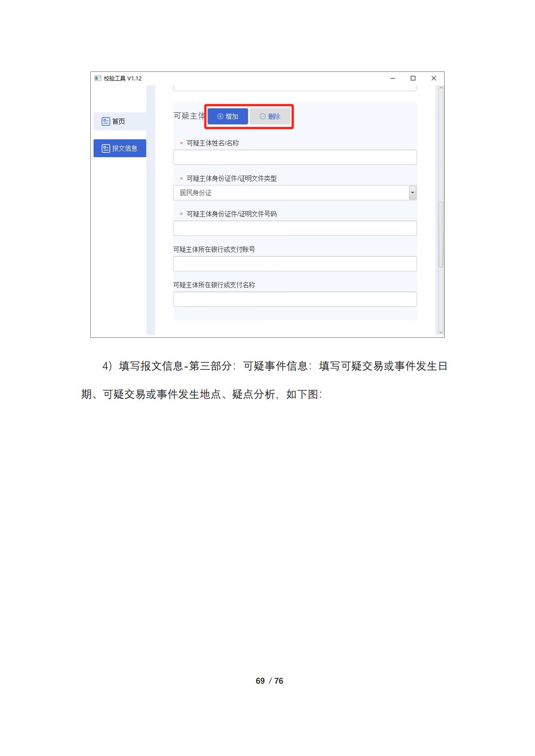Switch to the 首页 menu item
This screenshot has width=535, height=756.
[x=120, y=121]
